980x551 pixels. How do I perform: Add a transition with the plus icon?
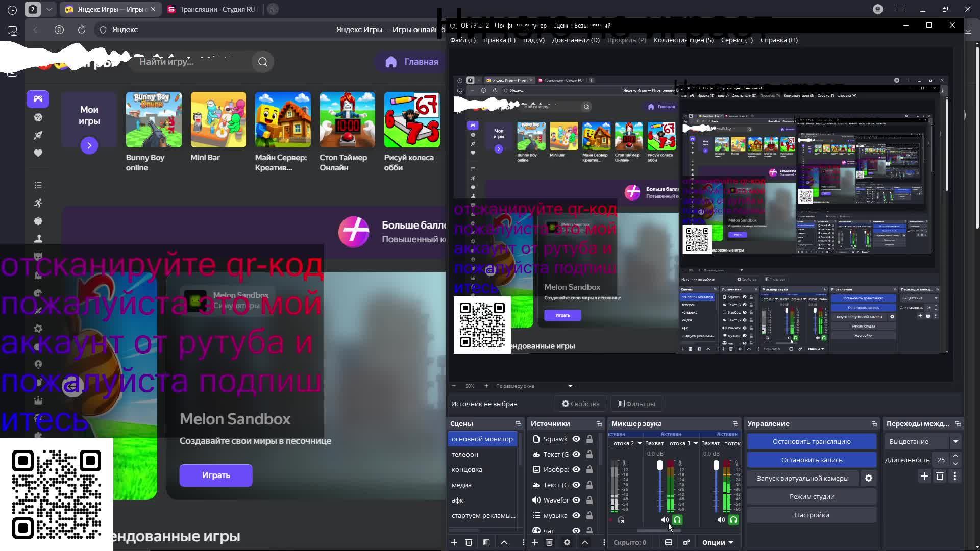point(924,476)
